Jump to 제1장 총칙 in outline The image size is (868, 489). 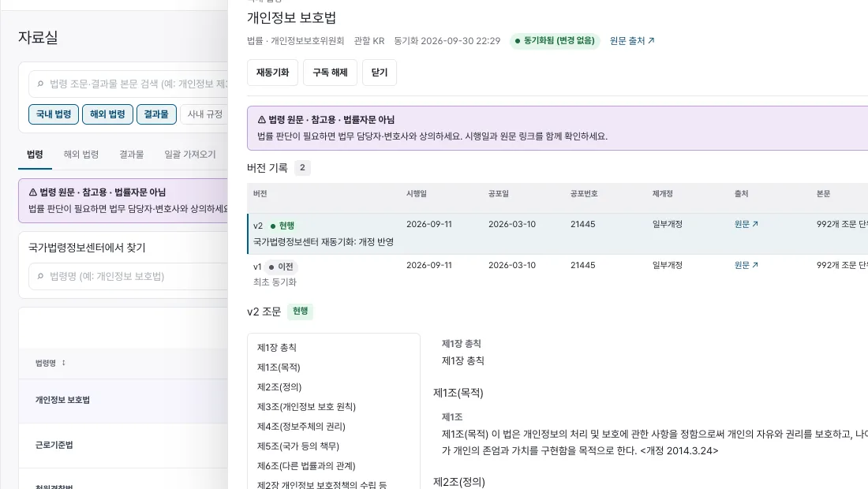(x=277, y=347)
